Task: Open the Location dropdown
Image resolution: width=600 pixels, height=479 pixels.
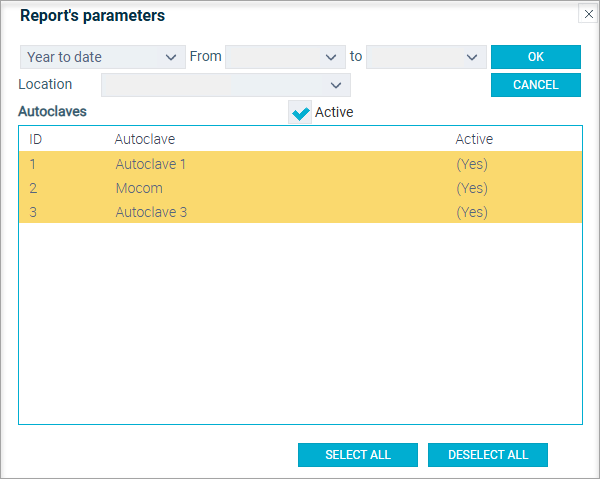Action: tap(226, 85)
